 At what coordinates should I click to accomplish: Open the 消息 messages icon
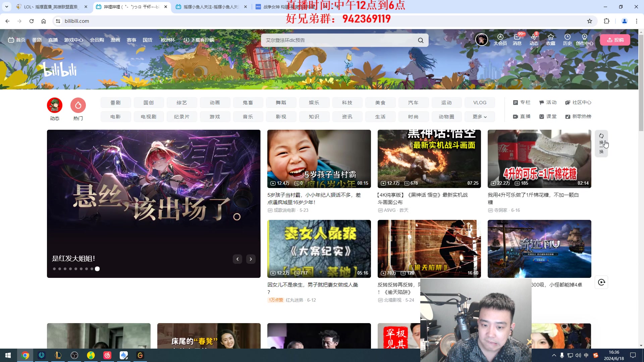tap(517, 40)
